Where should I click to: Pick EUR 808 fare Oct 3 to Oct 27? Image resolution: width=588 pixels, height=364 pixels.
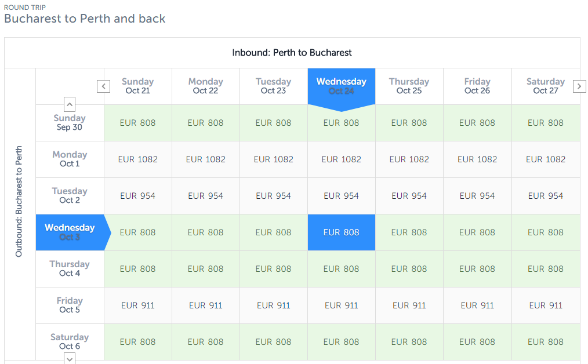click(x=546, y=232)
